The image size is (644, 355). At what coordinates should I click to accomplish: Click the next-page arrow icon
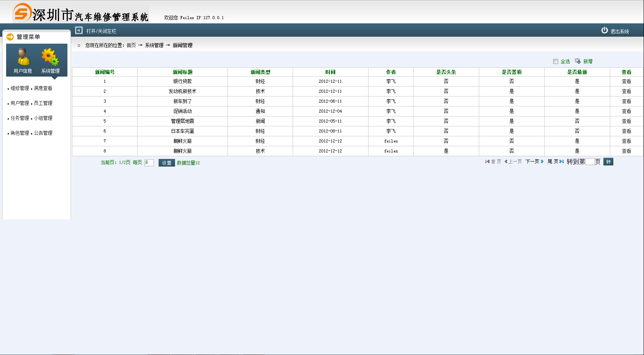pos(542,162)
